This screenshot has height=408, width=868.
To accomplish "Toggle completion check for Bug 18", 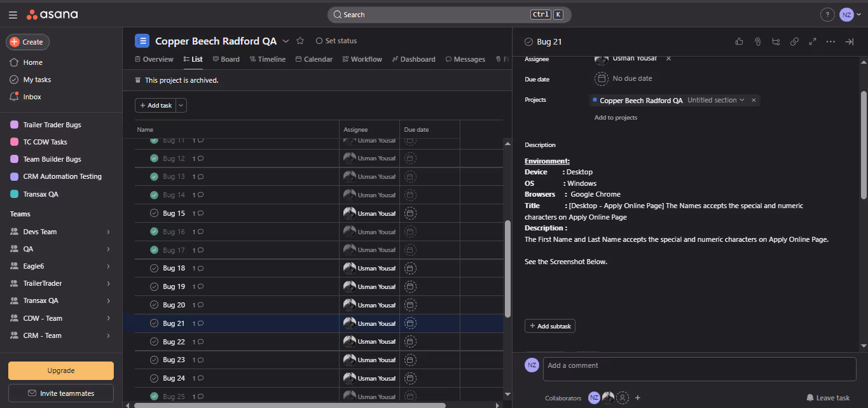I will click(154, 269).
